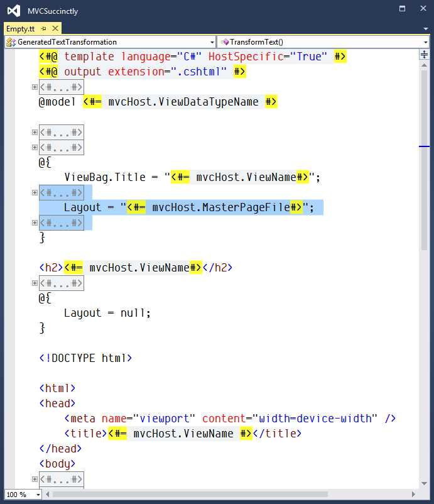
Task: Expand the upper of two stacked collapsed blocks
Action: point(35,133)
